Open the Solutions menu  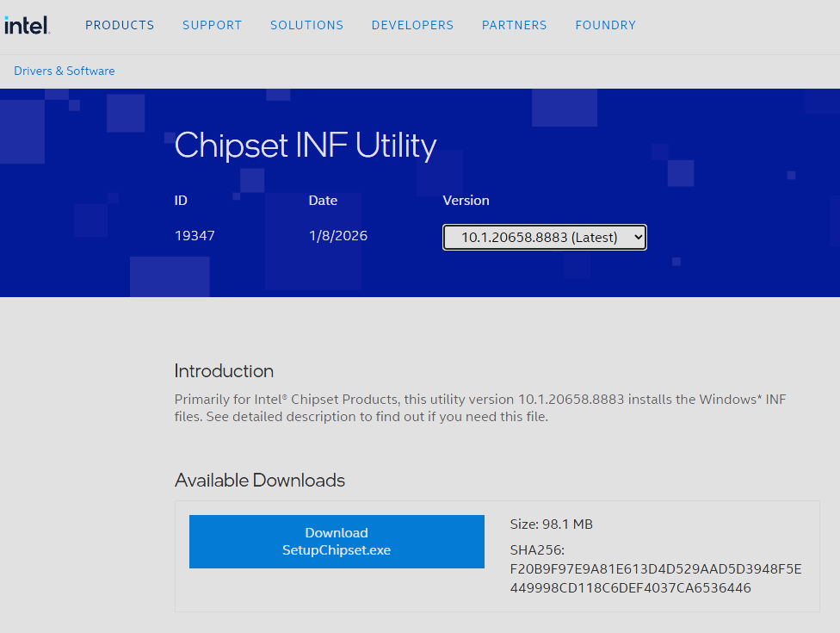pos(306,25)
